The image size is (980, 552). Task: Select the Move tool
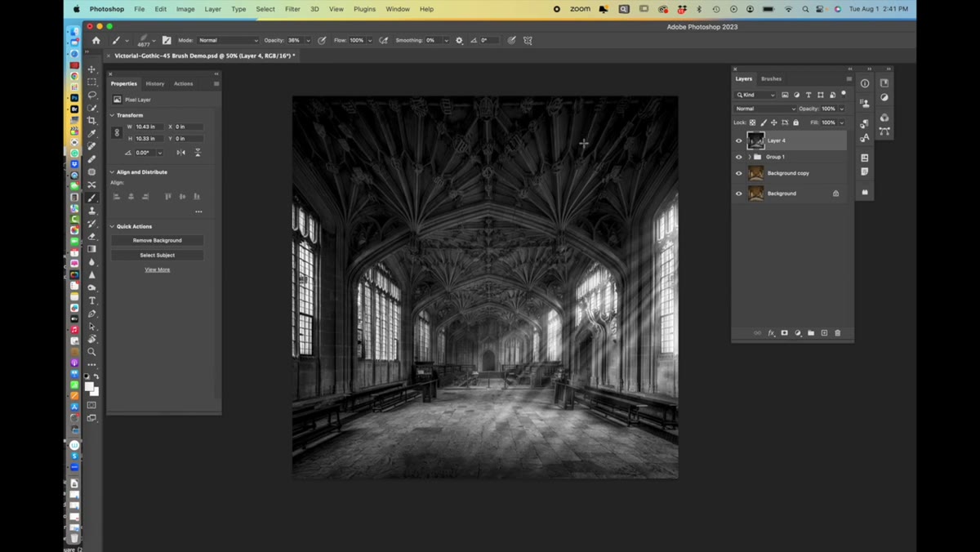(92, 69)
